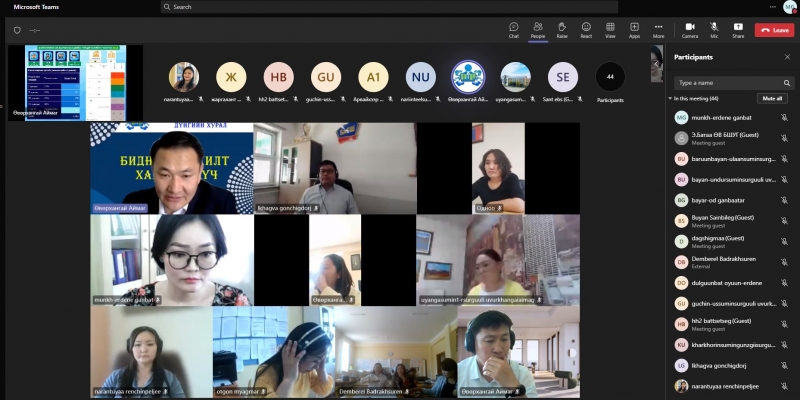
Task: Toggle the Camera on or off
Action: pyautogui.click(x=690, y=29)
